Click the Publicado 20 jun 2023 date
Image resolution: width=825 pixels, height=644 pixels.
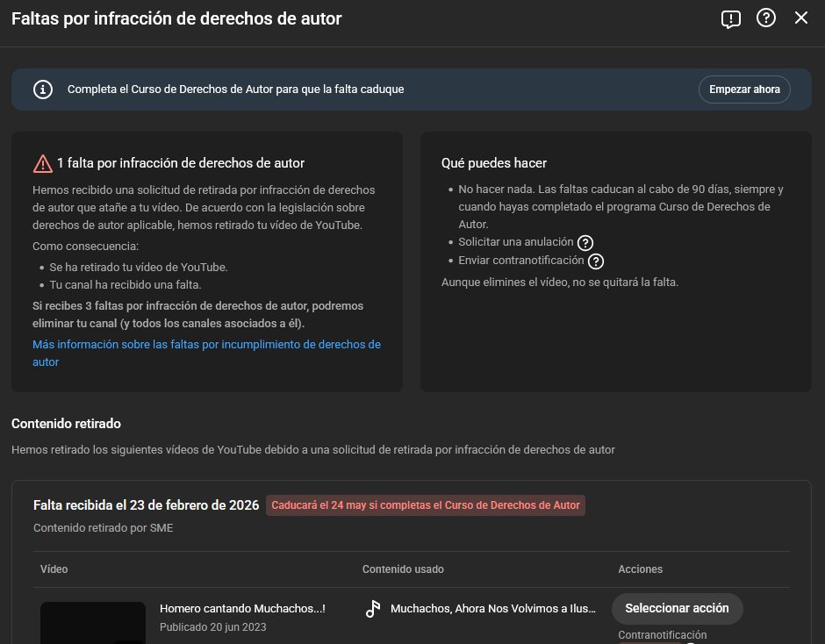(x=213, y=627)
